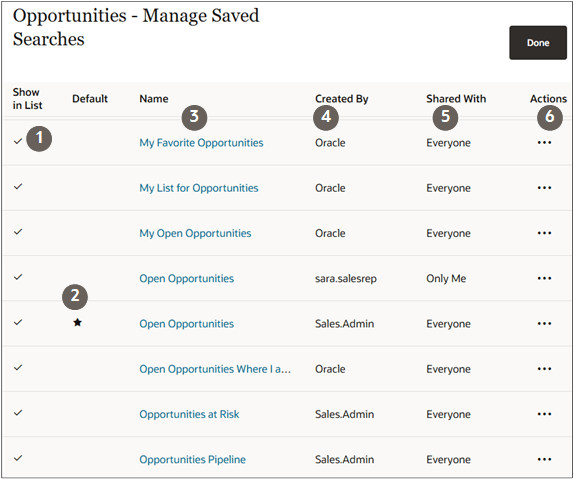Viewport: 574px width, 479px height.
Task: Open actions menu for My Favorite Opportunities
Action: click(x=544, y=142)
